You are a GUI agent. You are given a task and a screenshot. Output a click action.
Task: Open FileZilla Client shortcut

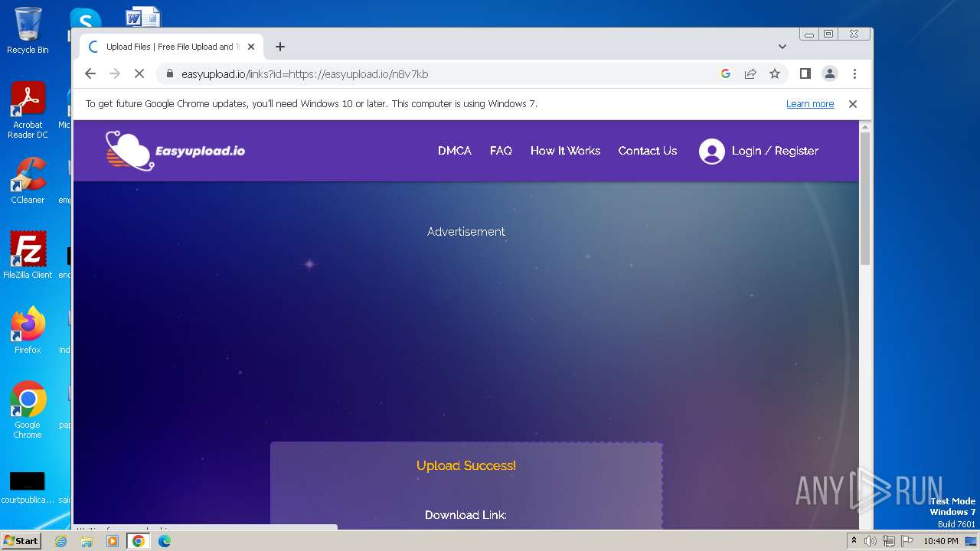point(28,255)
